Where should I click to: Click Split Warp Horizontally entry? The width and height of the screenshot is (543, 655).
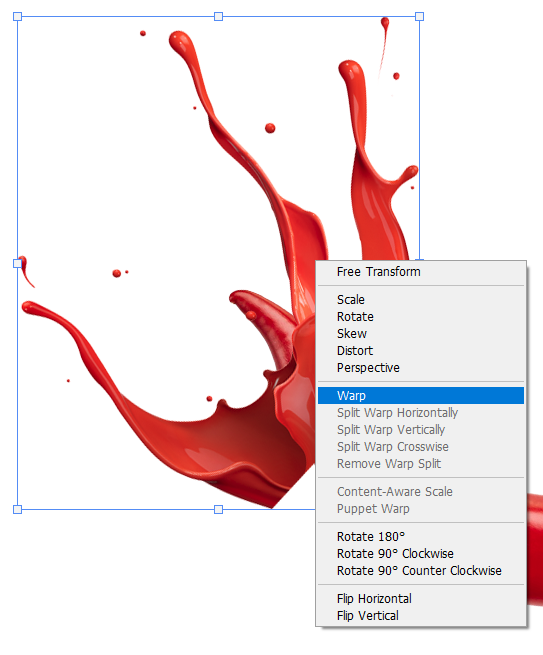click(x=421, y=413)
